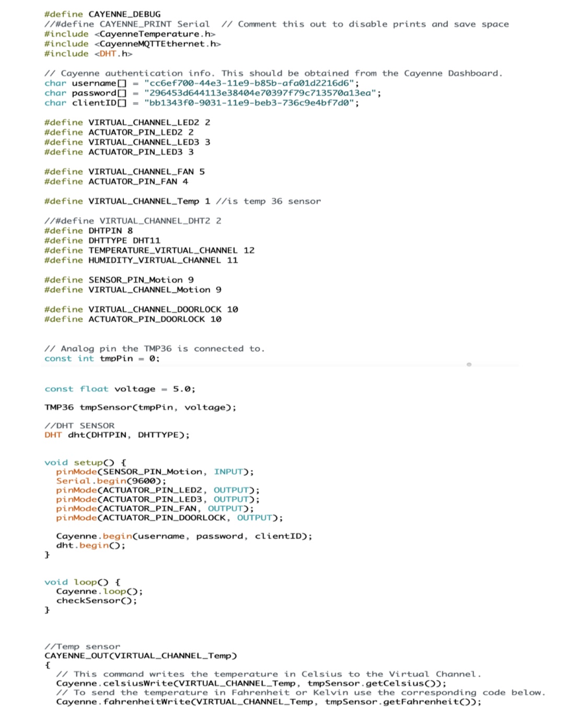The width and height of the screenshot is (588, 707).
Task: Click the 'Analog pin the TMP36' comment
Action: click(155, 349)
